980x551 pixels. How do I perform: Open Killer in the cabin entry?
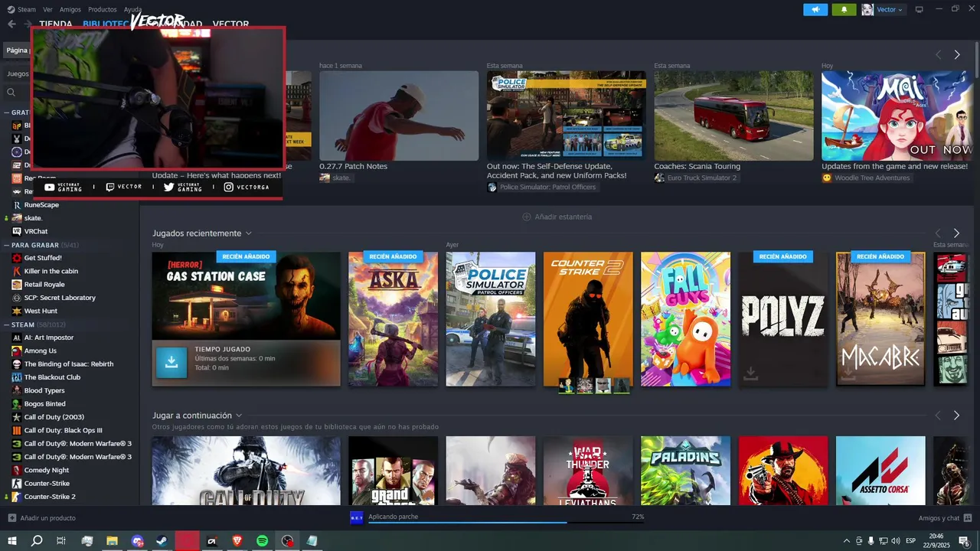pos(51,271)
